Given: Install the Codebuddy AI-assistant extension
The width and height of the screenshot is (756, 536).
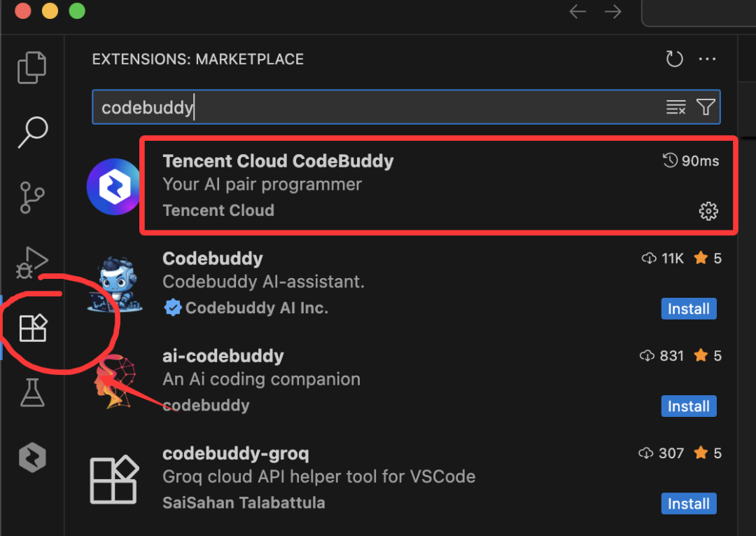Looking at the screenshot, I should coord(689,309).
